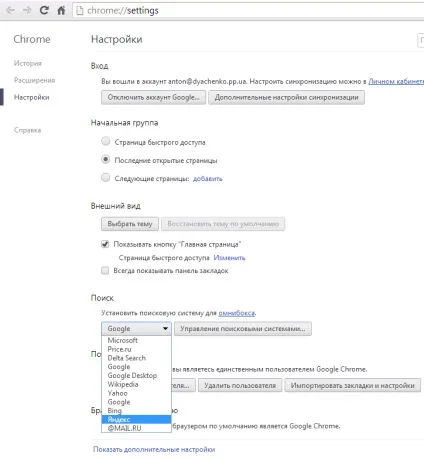
Task: Open Справка in the left sidebar
Action: click(27, 130)
